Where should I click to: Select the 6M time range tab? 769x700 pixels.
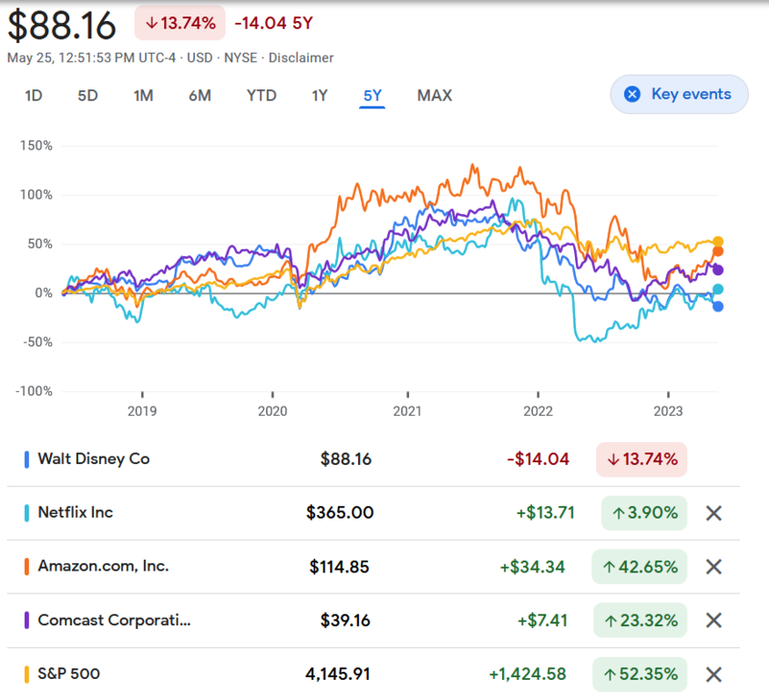click(x=200, y=96)
